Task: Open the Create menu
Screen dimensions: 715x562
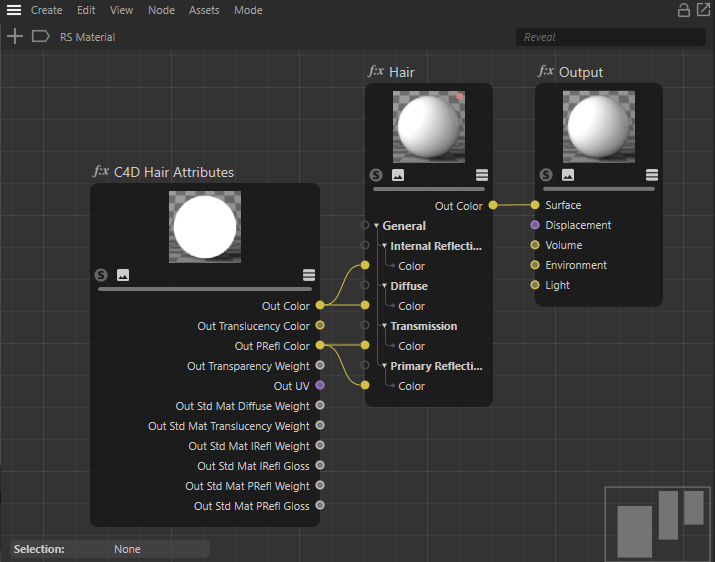Action: coord(46,10)
